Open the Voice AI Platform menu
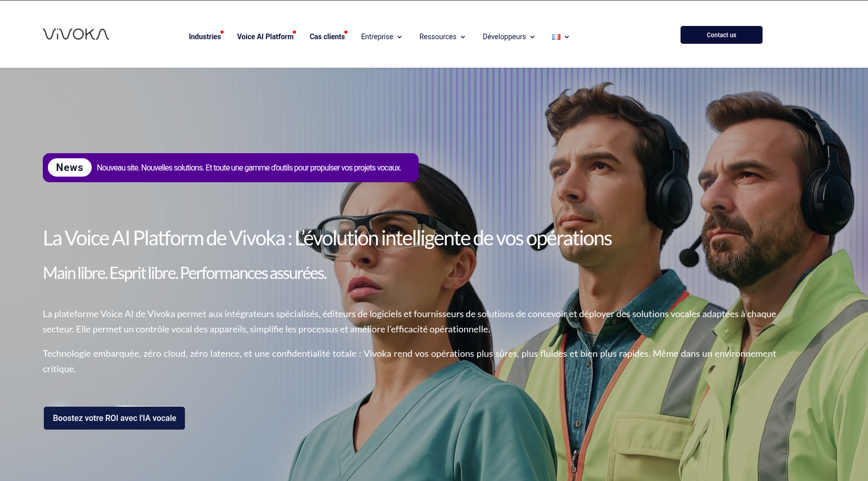The width and height of the screenshot is (868, 481). tap(265, 37)
